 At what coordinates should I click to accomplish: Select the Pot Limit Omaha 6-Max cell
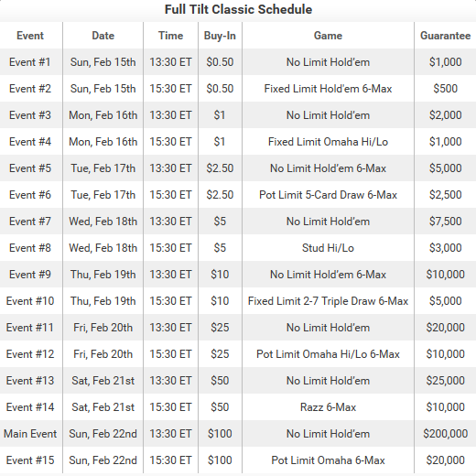(328, 460)
